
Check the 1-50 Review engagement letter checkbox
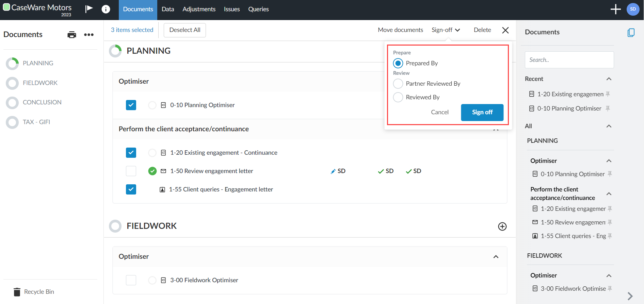click(131, 171)
